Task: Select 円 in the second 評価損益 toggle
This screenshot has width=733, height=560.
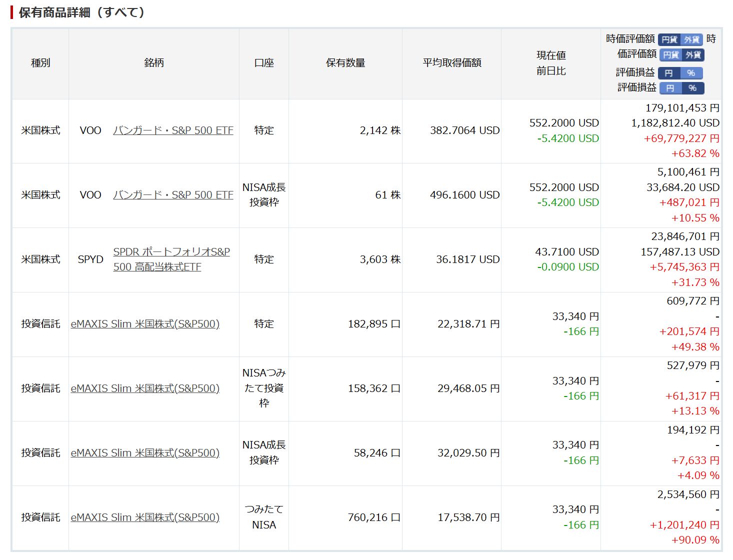Action: (x=670, y=88)
